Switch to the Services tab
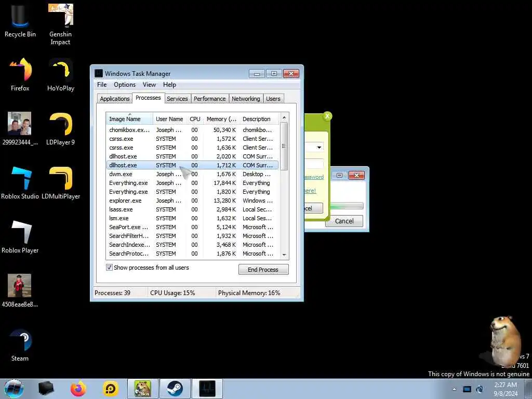The width and height of the screenshot is (532, 399). 177,99
